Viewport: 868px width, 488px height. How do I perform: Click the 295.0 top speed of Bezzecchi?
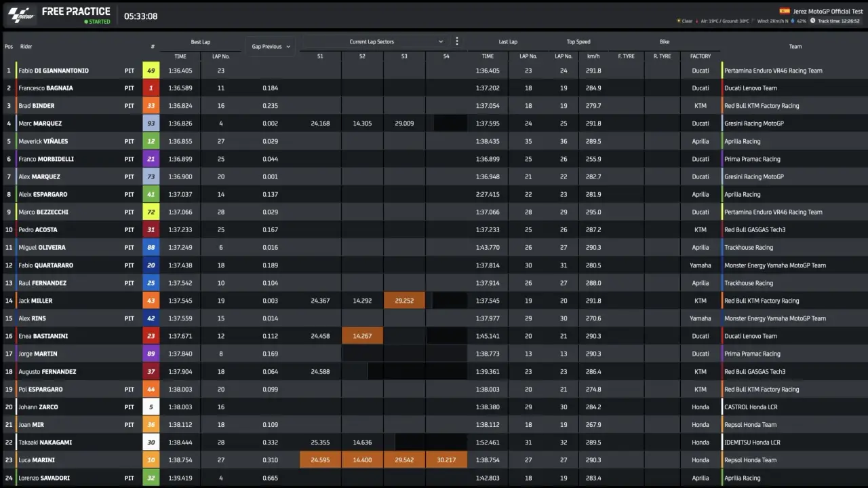pos(593,212)
